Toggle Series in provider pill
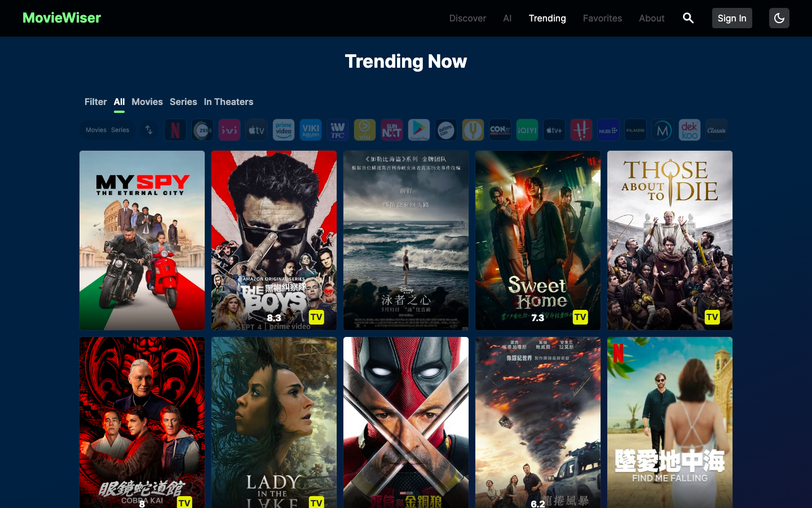The height and width of the screenshot is (508, 812). [120, 130]
